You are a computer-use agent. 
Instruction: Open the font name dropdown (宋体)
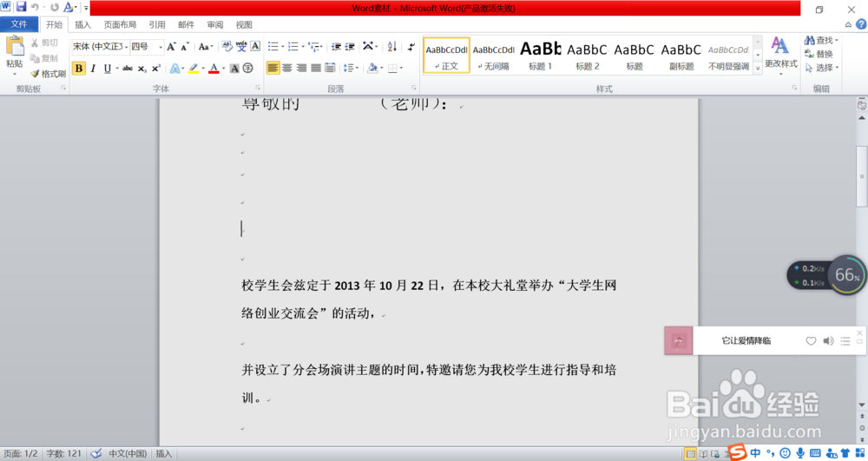pos(126,47)
